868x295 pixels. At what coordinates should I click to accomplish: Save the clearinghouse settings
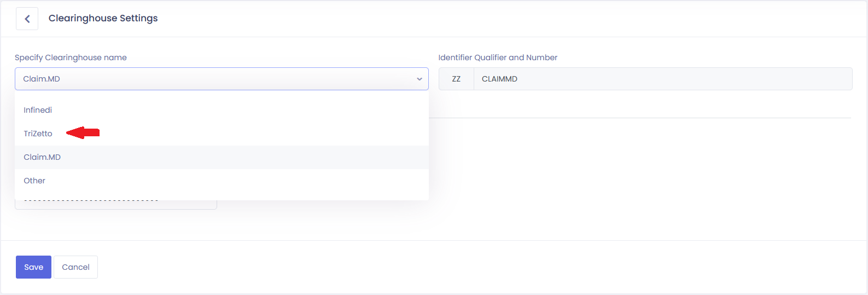(x=33, y=267)
